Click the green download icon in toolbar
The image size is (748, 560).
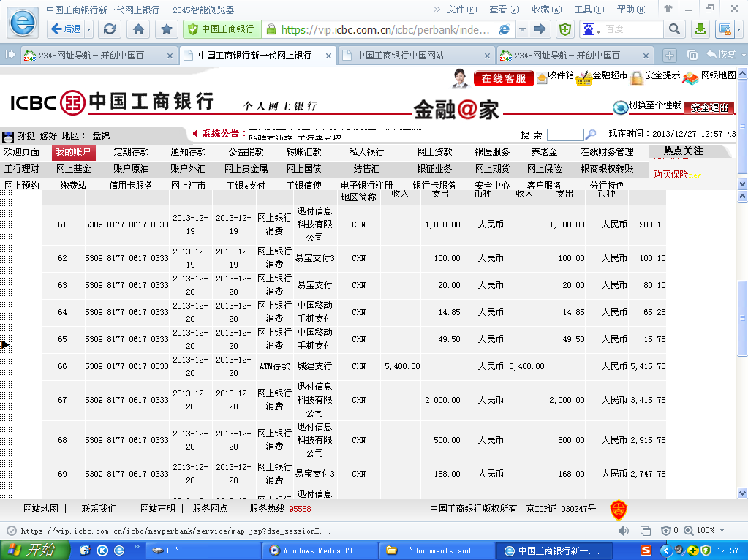[700, 29]
